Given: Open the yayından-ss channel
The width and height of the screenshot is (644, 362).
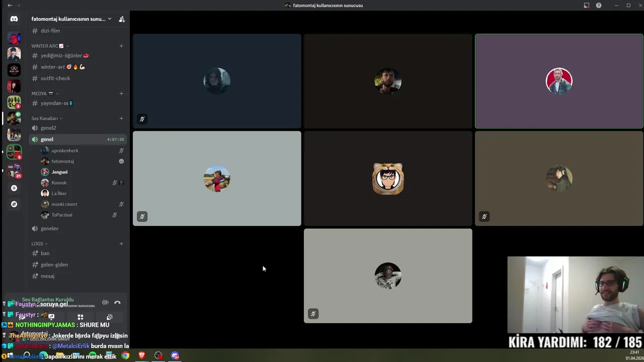Looking at the screenshot, I should coord(78,103).
